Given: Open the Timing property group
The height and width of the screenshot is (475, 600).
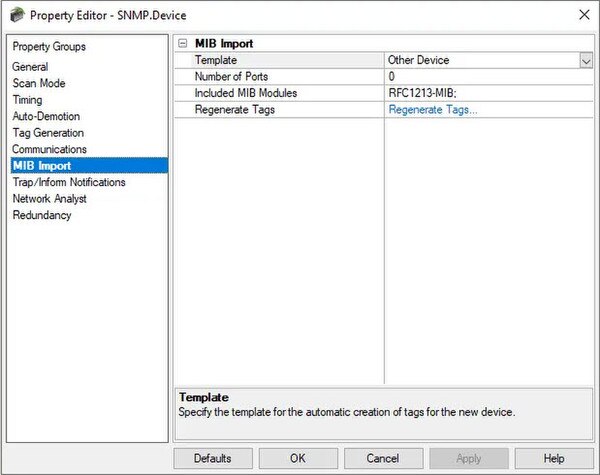Looking at the screenshot, I should click(x=27, y=100).
